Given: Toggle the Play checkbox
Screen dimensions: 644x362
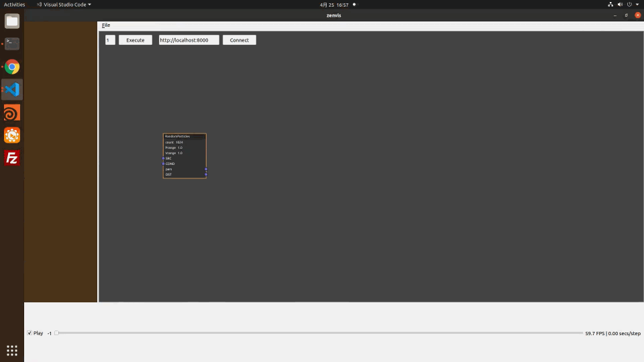Looking at the screenshot, I should pyautogui.click(x=30, y=333).
